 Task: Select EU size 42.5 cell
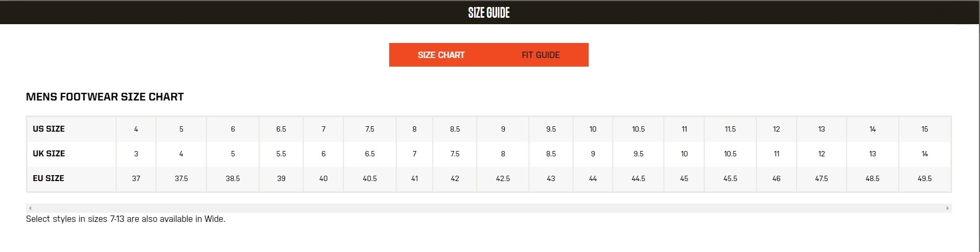503,178
